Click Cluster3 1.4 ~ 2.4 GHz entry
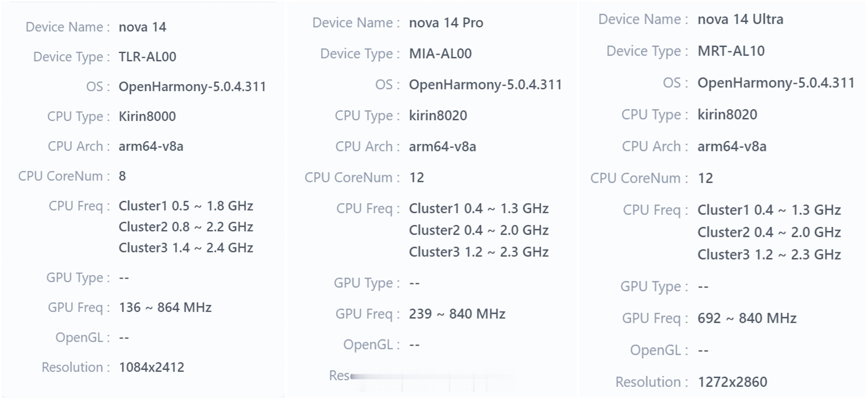Image resolution: width=868 pixels, height=400 pixels. tap(186, 248)
